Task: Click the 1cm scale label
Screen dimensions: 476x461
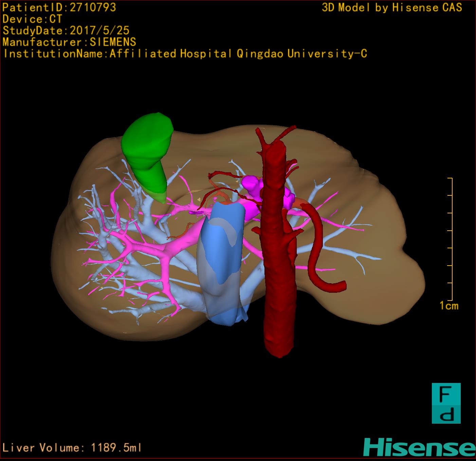Action: tap(449, 306)
